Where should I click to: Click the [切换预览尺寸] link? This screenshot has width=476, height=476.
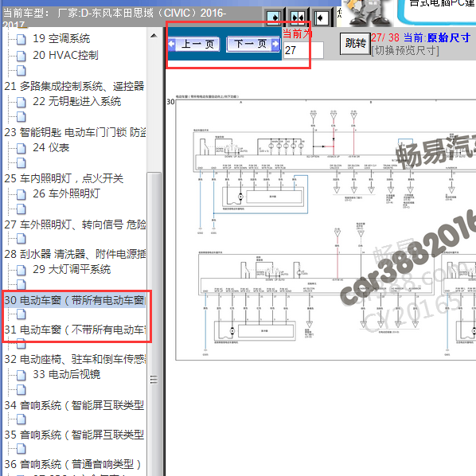[x=405, y=51]
